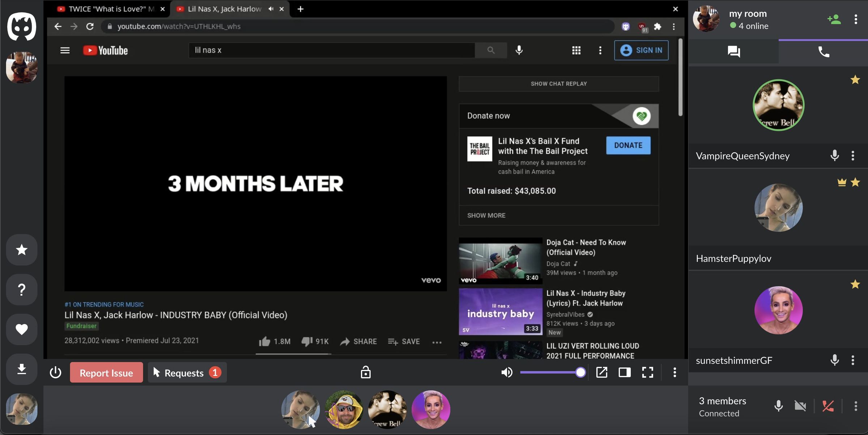Viewport: 868px width, 435px height.
Task: Open YouTube settings three-dot menu
Action: [x=600, y=50]
